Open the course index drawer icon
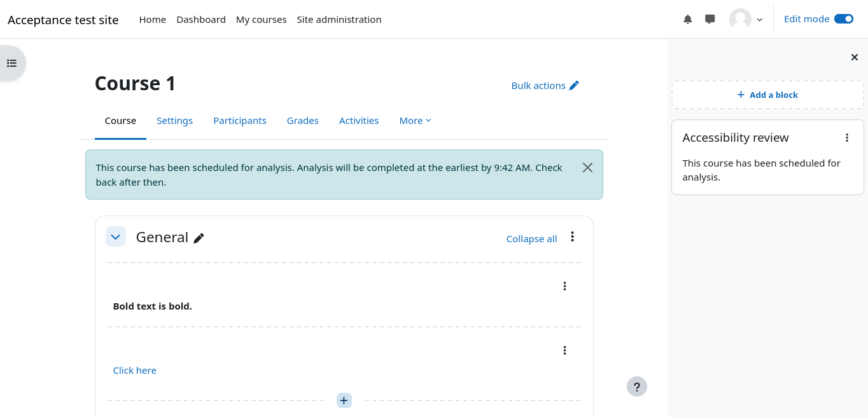Screen dimensions: 868x417 (x=11, y=63)
